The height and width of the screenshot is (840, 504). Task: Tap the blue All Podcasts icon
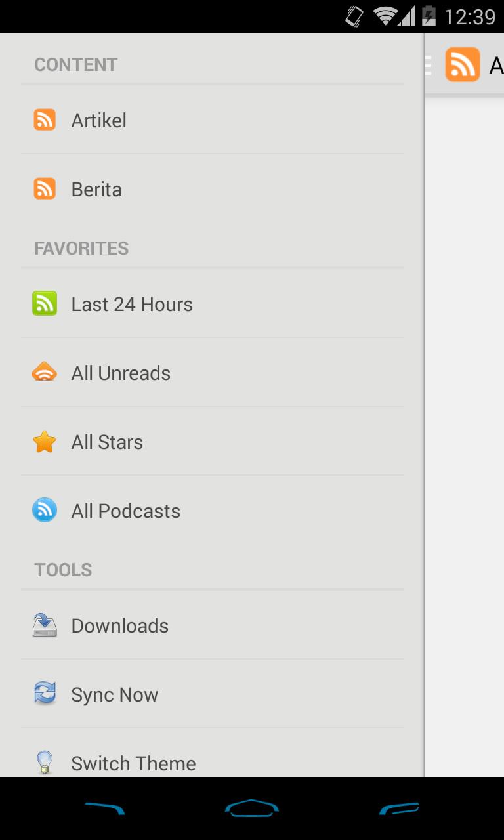(x=45, y=511)
